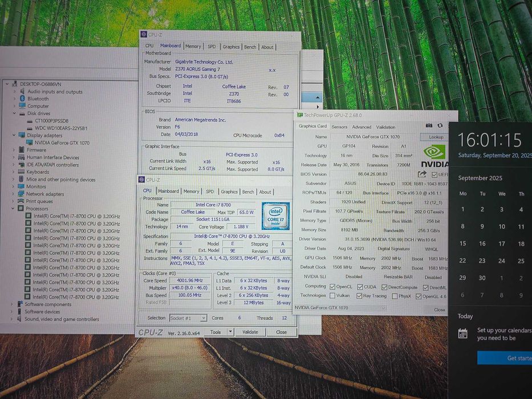Collapse the Display adapters tree node
The image size is (532, 399).
pos(14,135)
